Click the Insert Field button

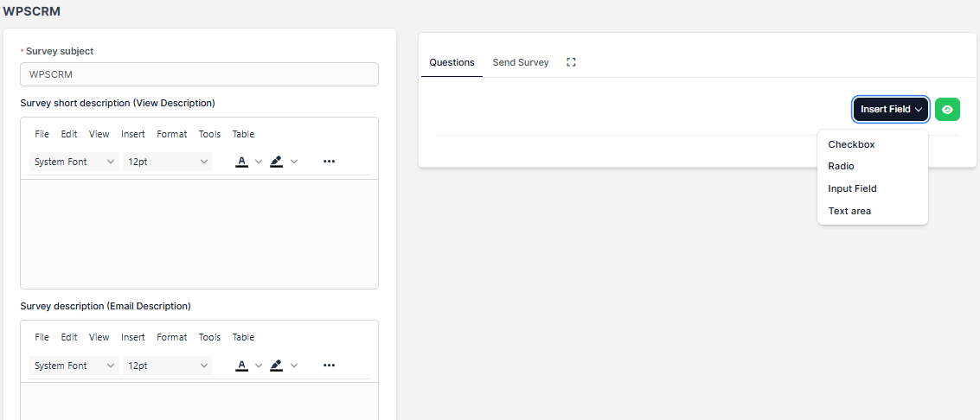[x=891, y=110]
